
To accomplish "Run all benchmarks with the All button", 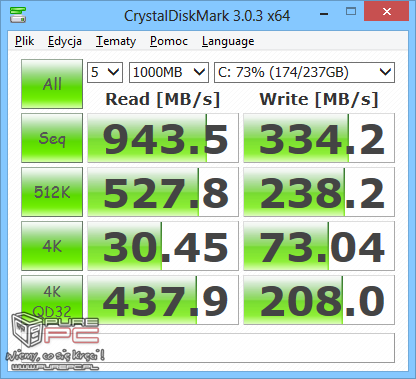I will pyautogui.click(x=52, y=84).
